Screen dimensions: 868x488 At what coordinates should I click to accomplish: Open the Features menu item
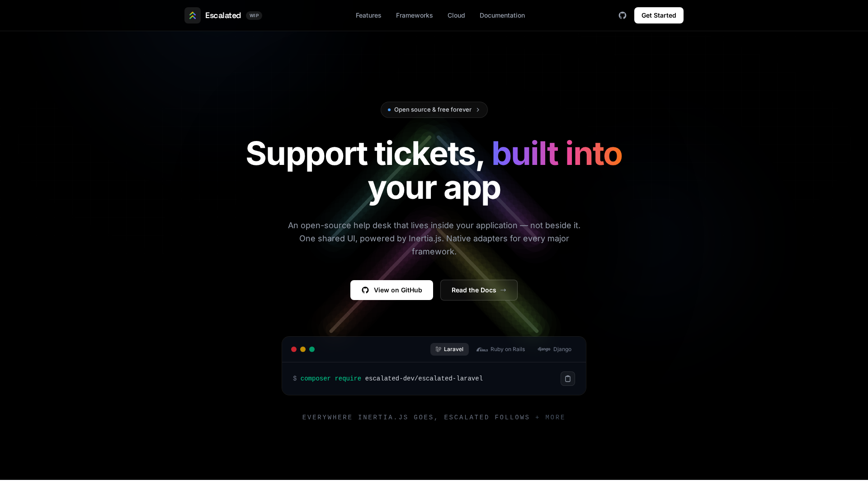(368, 15)
